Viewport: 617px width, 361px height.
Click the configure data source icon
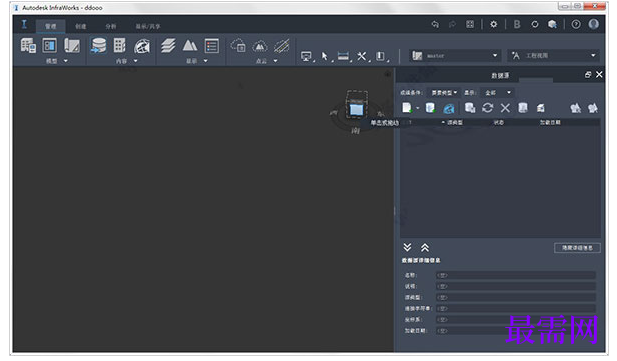coord(523,108)
